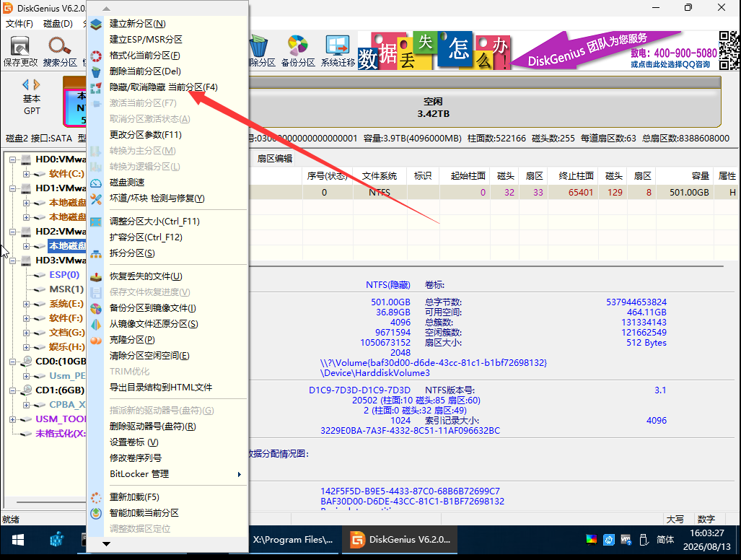Choose 导出目录结构到HTML文件 menu entry
The width and height of the screenshot is (741, 560).
click(x=161, y=387)
